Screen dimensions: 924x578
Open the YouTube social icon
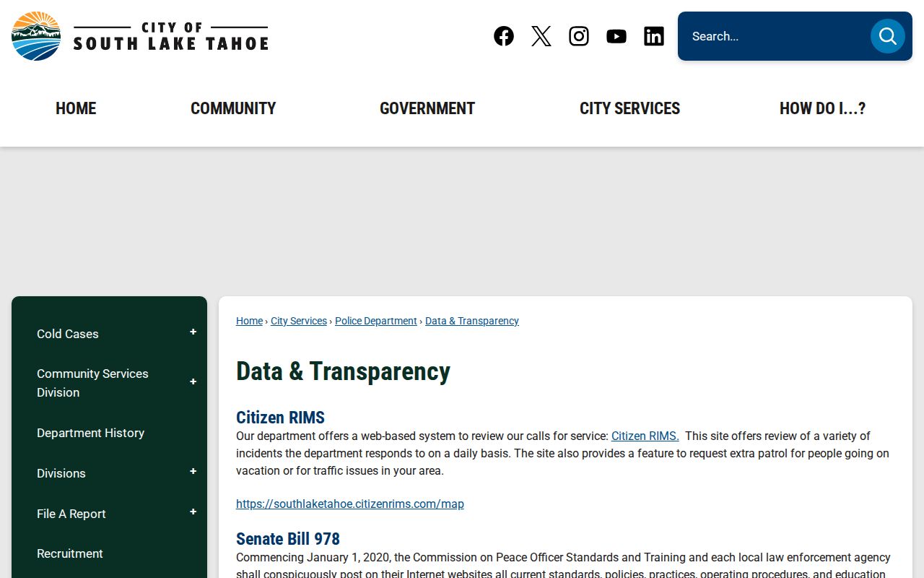pyautogui.click(x=616, y=36)
